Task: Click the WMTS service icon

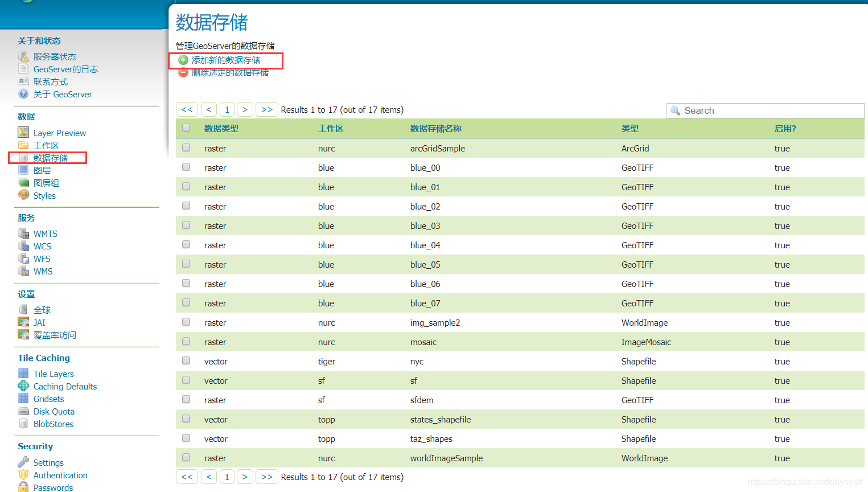Action: click(x=23, y=233)
